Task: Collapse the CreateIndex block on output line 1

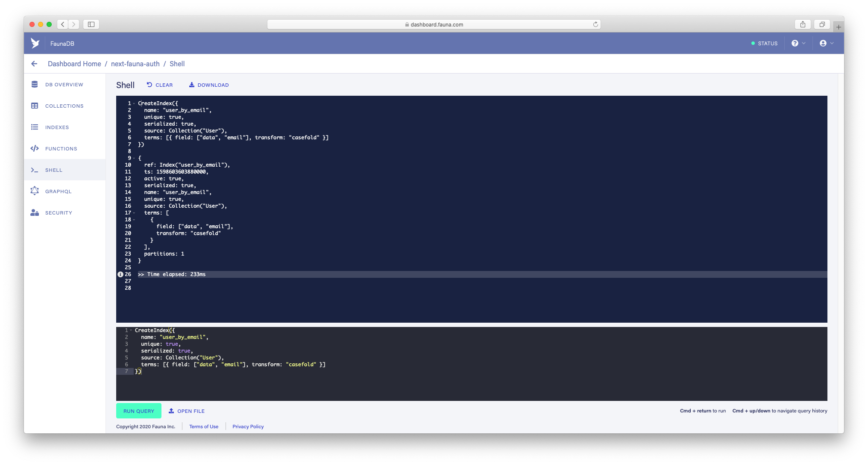Action: coord(134,103)
